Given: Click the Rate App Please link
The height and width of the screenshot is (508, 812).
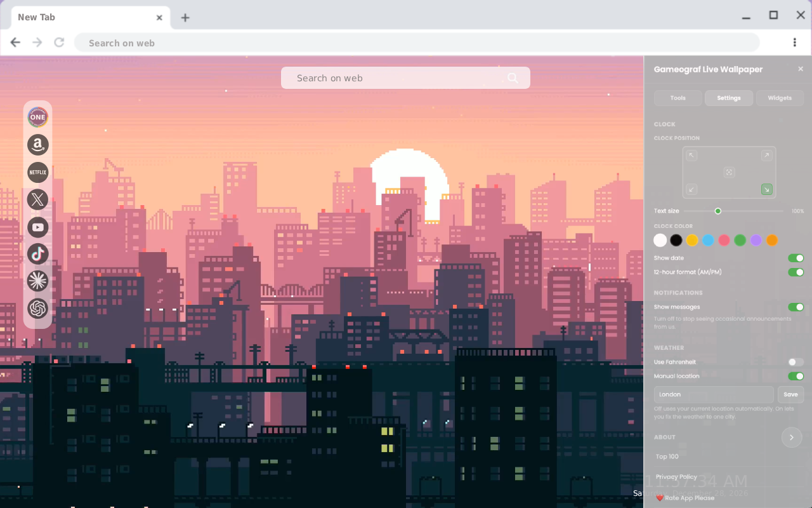Looking at the screenshot, I should 685,498.
